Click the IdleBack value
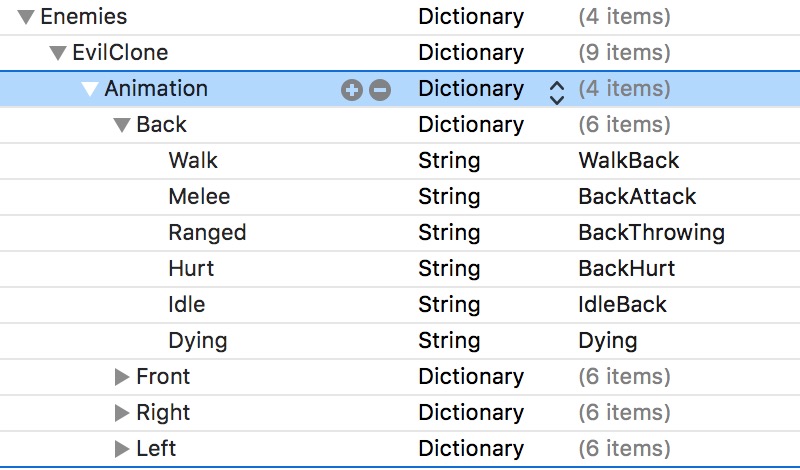 pos(622,304)
